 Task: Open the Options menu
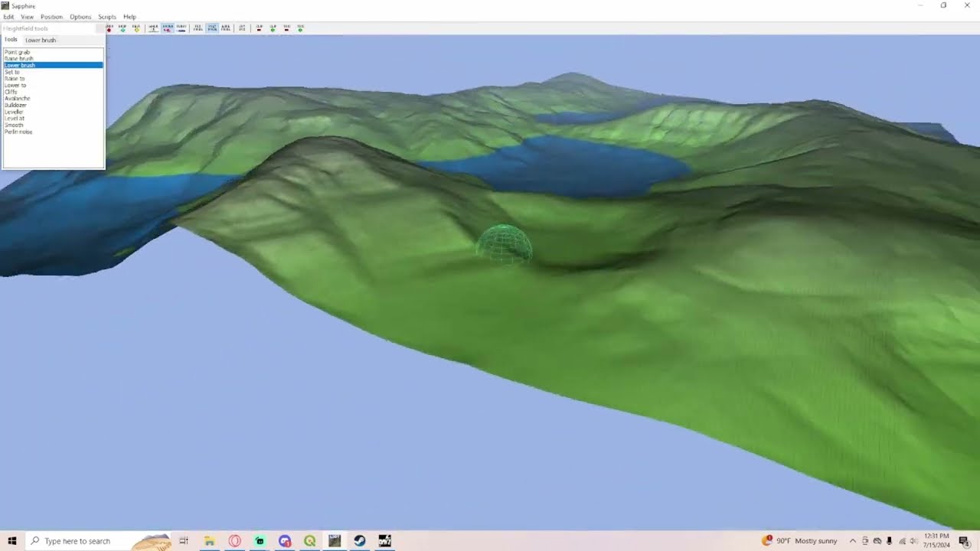pos(80,17)
